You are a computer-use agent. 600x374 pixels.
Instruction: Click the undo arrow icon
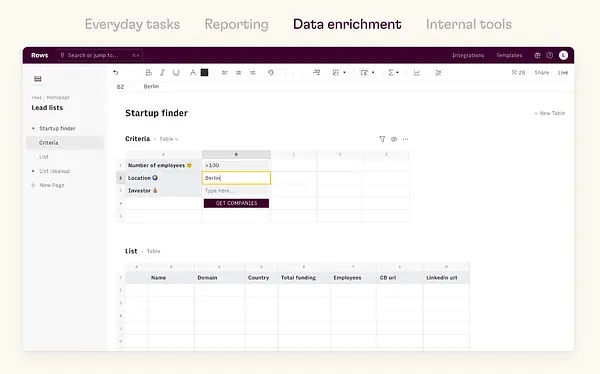point(116,72)
